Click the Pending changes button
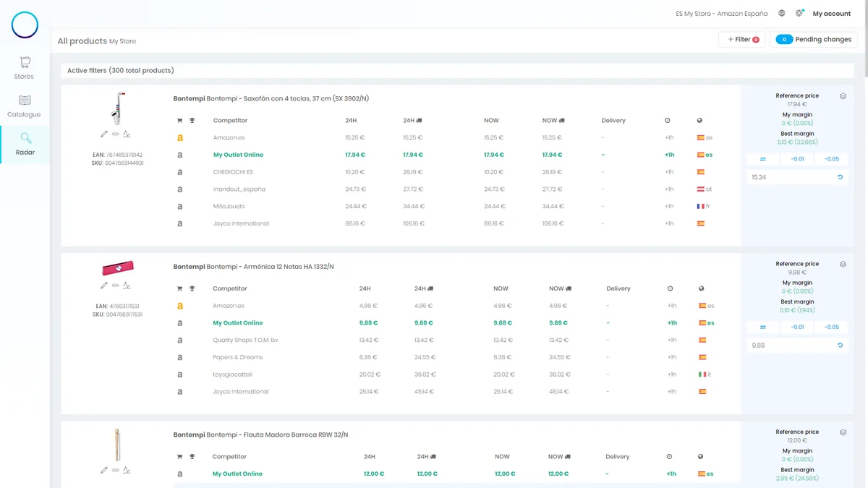 pyautogui.click(x=814, y=40)
